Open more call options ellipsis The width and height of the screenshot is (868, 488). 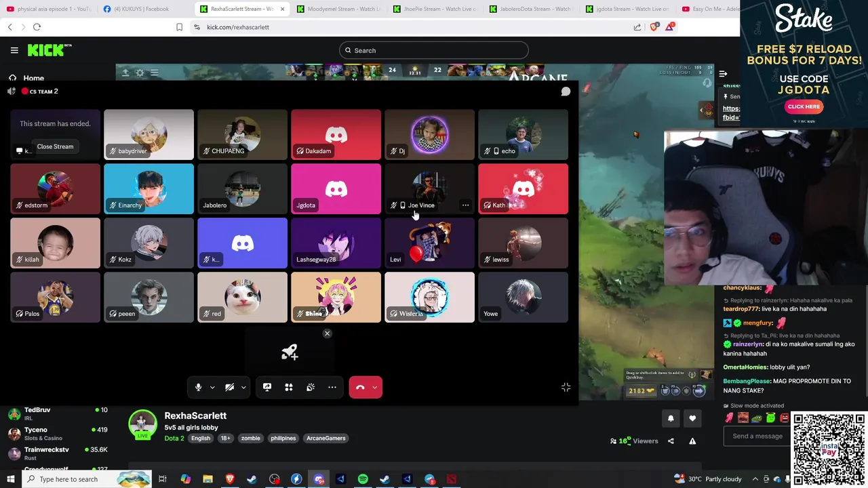[x=332, y=387]
